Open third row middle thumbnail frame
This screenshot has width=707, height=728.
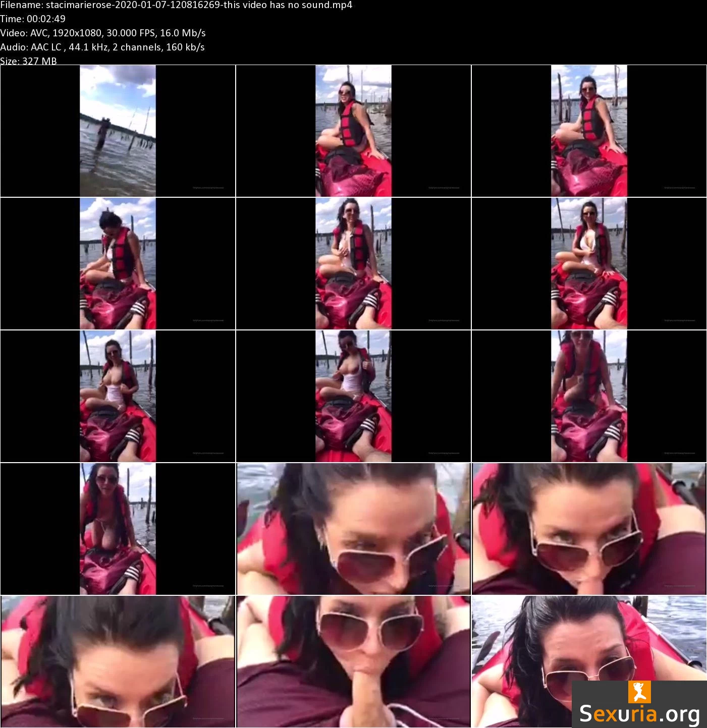353,396
